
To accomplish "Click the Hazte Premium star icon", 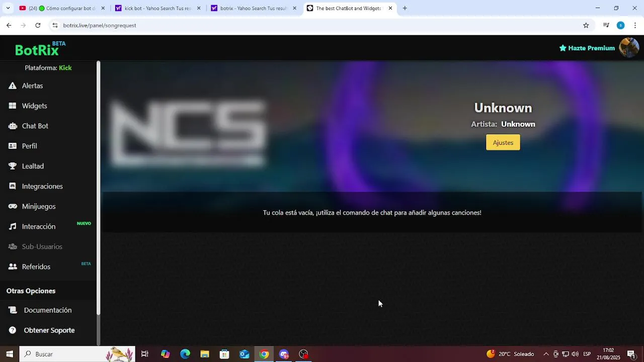I will point(563,48).
